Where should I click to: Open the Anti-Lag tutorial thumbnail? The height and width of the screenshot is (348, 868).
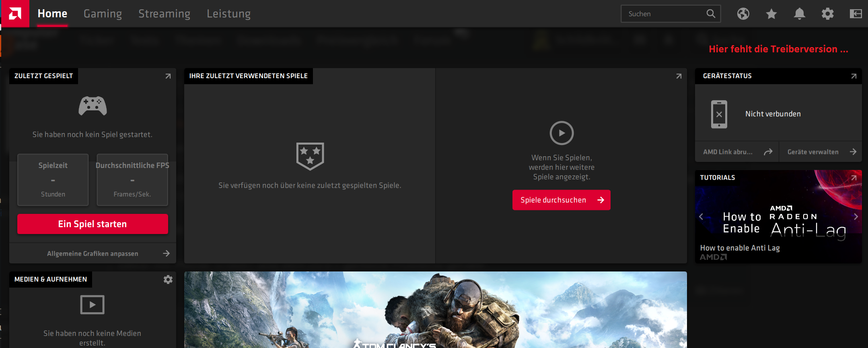[778, 217]
